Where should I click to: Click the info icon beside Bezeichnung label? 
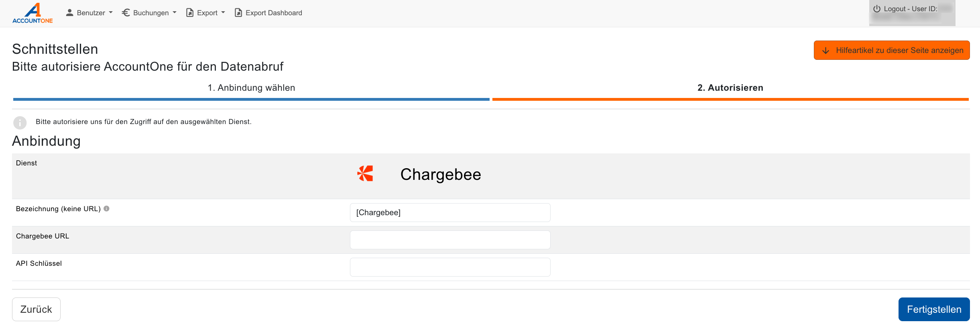tap(106, 209)
